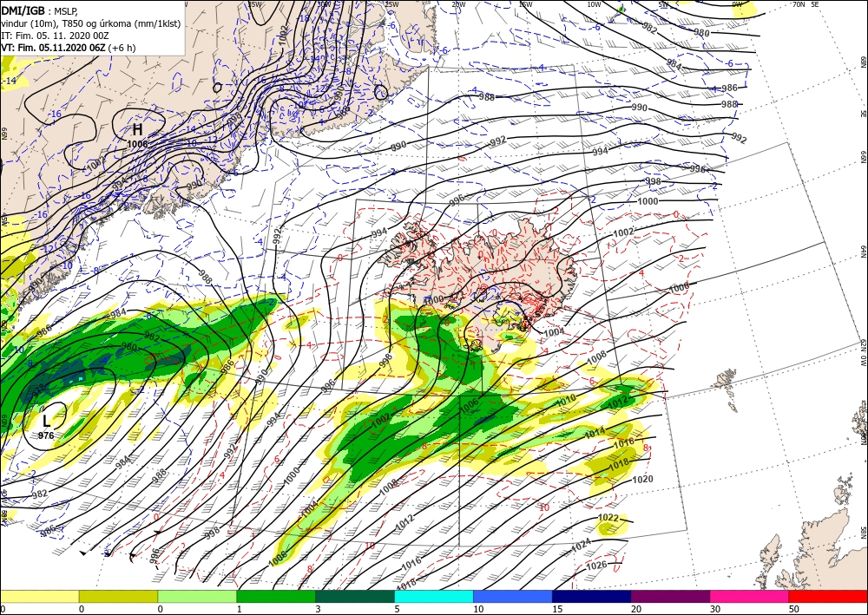
Task: Click the '62N 0W' label on right edge
Action: pos(863,353)
